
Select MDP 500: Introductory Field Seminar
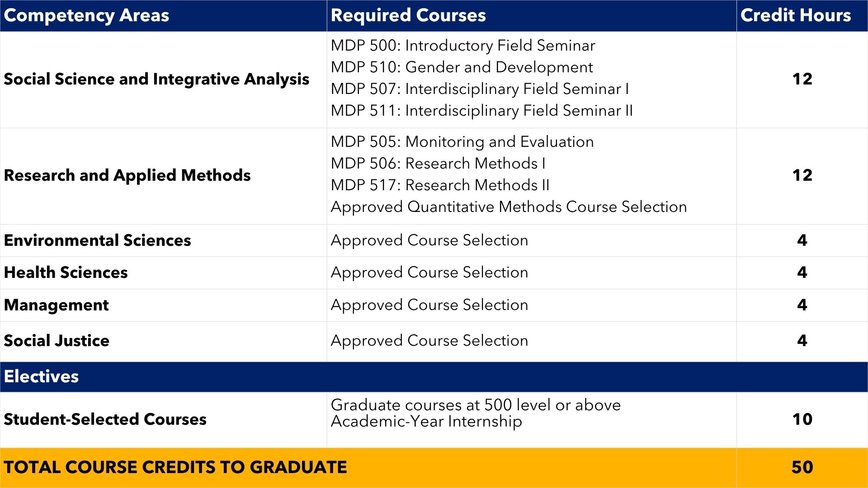pyautogui.click(x=463, y=46)
